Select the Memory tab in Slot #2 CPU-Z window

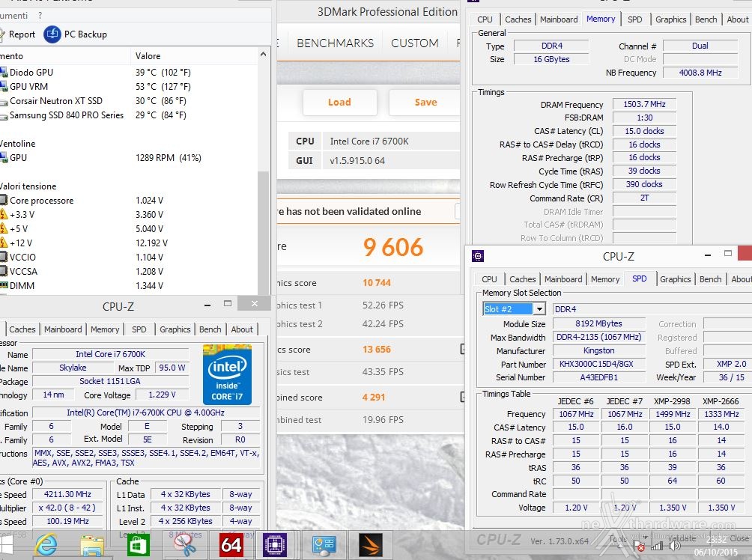click(604, 279)
